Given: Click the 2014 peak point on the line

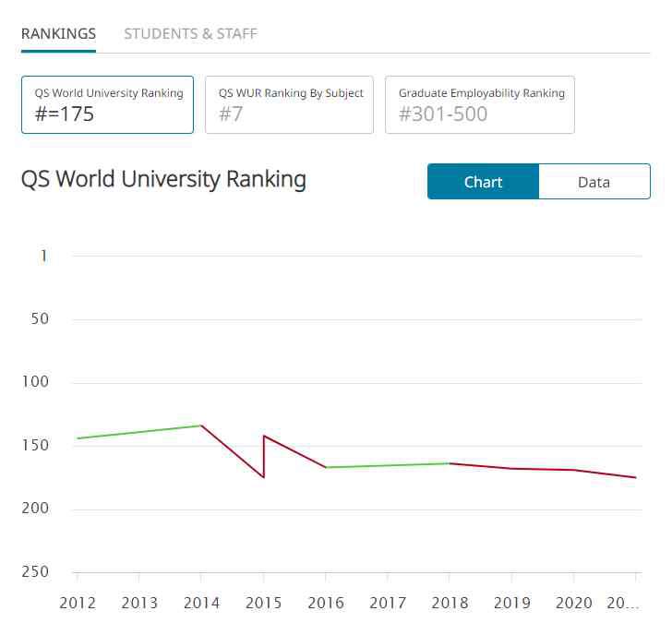Looking at the screenshot, I should tap(201, 425).
